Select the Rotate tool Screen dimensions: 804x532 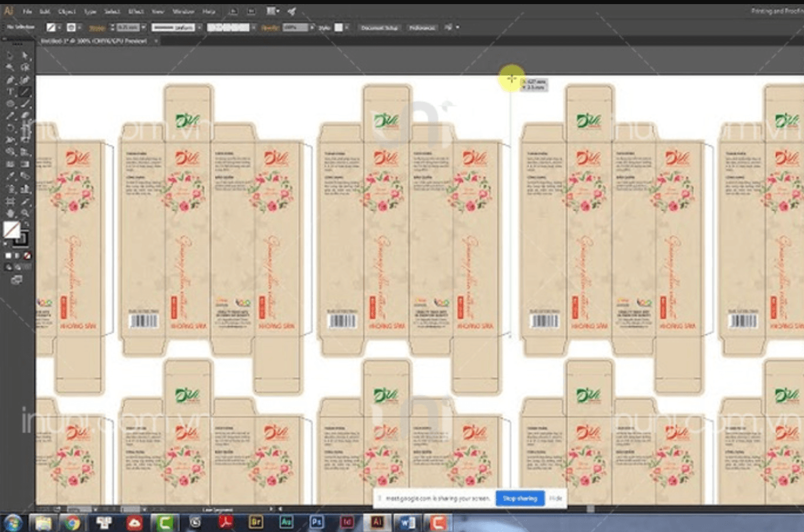(x=10, y=127)
